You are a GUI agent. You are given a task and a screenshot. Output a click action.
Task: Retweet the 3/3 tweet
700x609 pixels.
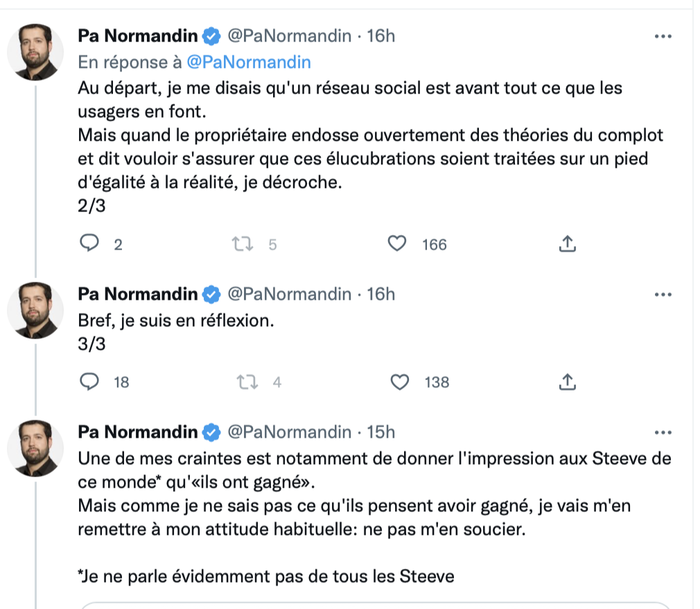click(x=247, y=382)
